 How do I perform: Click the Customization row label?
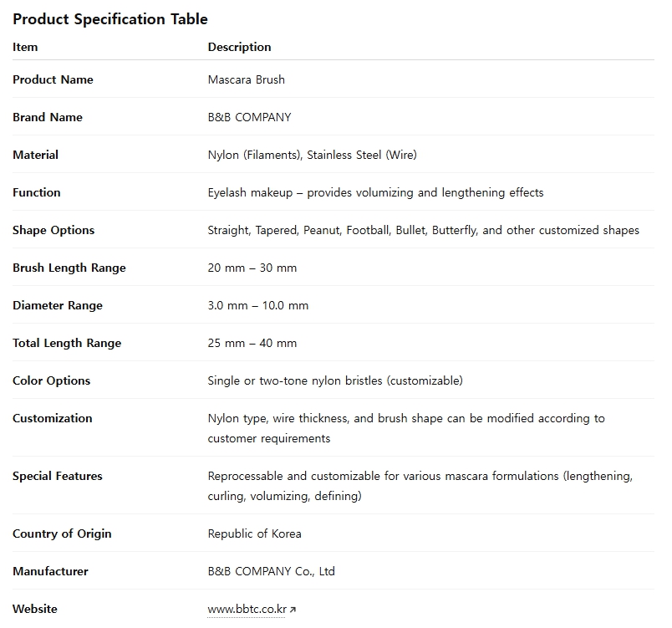coord(53,418)
